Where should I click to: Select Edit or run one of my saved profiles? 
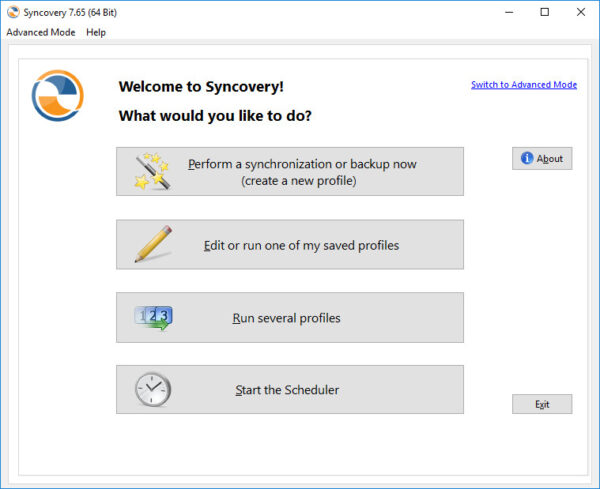coord(290,244)
